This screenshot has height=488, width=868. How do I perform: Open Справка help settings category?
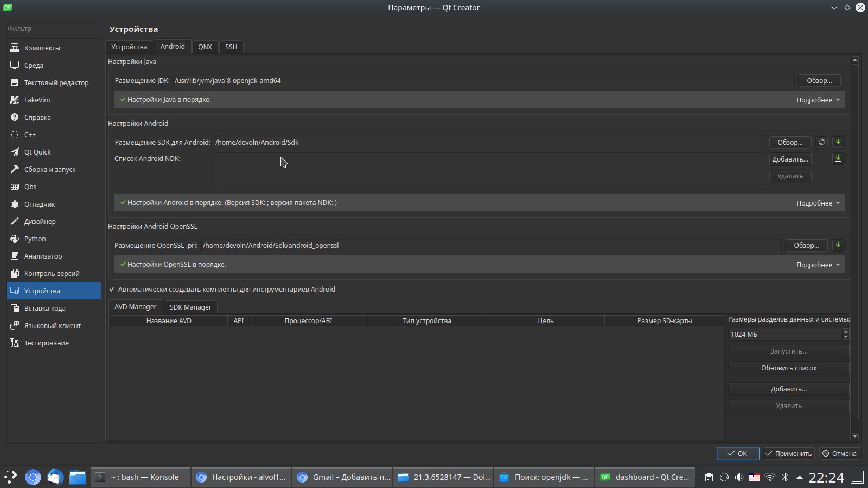(54, 117)
